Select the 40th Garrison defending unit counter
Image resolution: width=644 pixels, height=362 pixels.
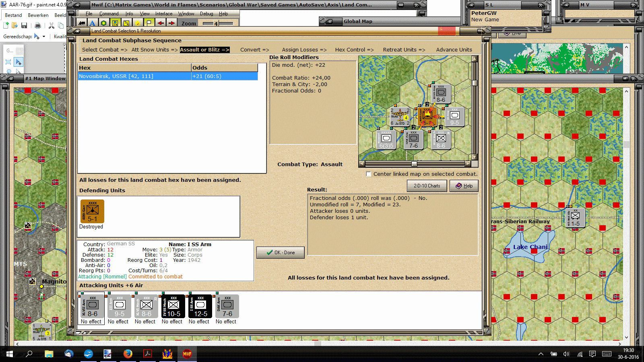tap(92, 211)
